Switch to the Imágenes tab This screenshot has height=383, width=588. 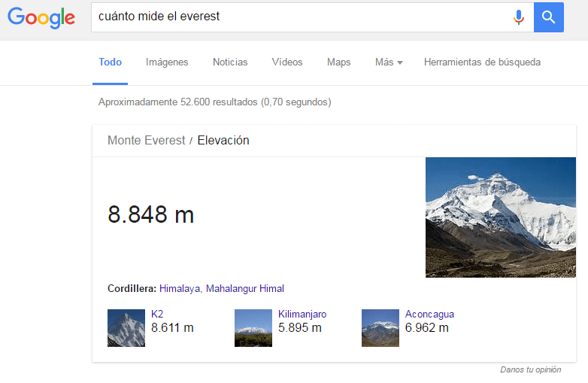point(167,62)
